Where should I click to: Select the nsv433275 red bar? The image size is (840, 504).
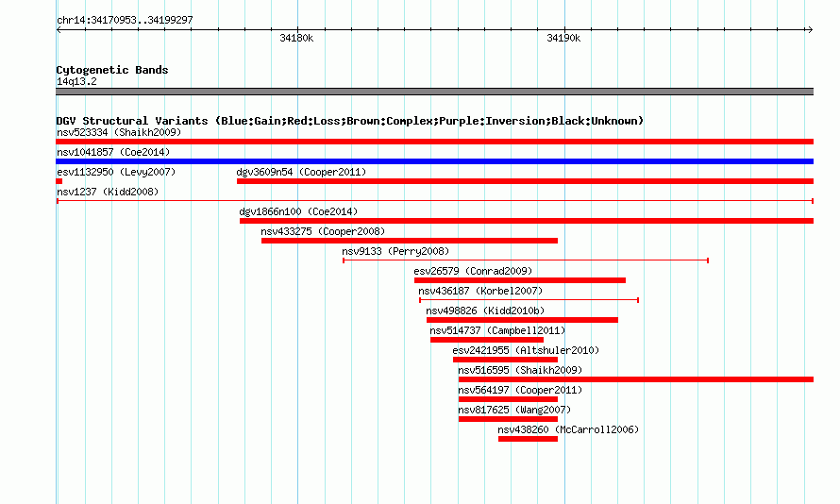point(410,241)
